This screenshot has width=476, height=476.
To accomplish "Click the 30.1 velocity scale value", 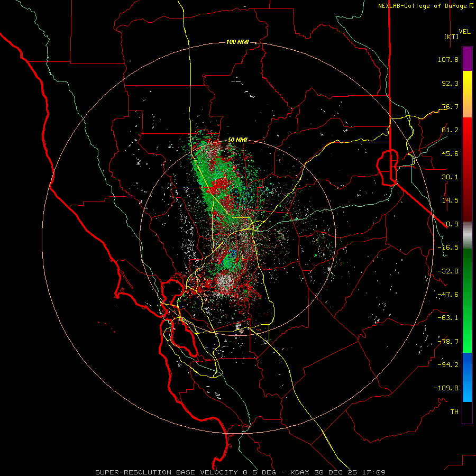I will [450, 177].
